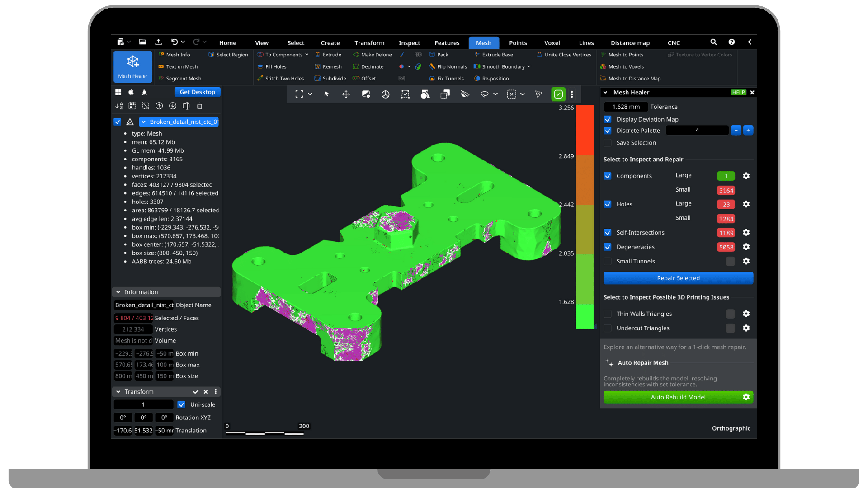This screenshot has height=488, width=868.
Task: Select the Fill Holes tool
Action: tap(275, 66)
